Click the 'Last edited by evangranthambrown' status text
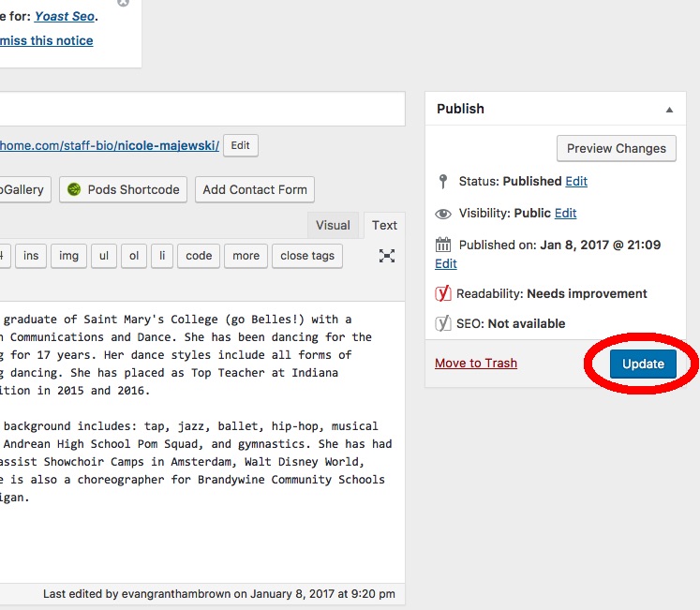The width and height of the screenshot is (700, 610). pos(218,594)
